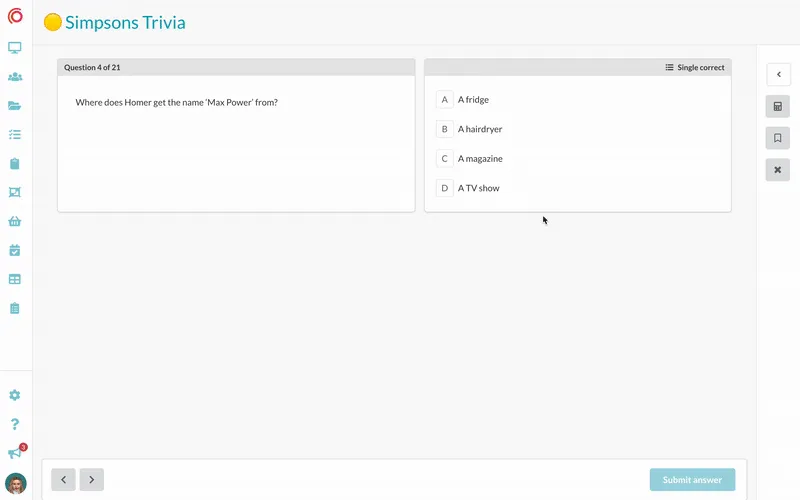The height and width of the screenshot is (500, 800).
Task: Close the quiz with the X icon
Action: coord(778,170)
